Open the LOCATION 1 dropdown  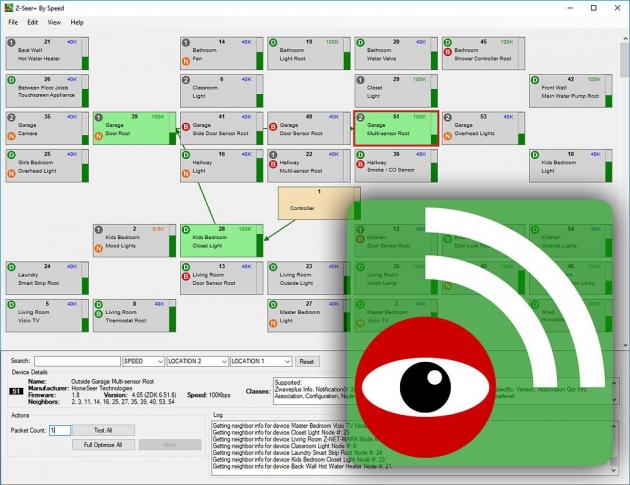pyautogui.click(x=261, y=361)
